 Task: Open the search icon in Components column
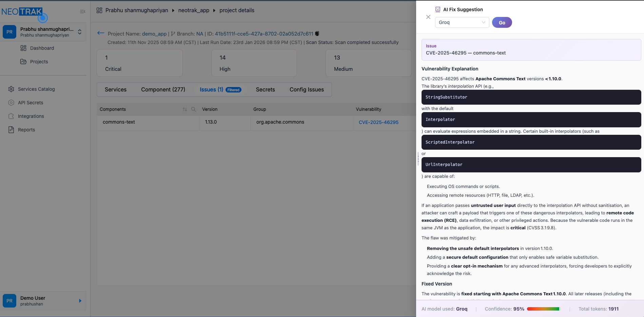[x=193, y=109]
